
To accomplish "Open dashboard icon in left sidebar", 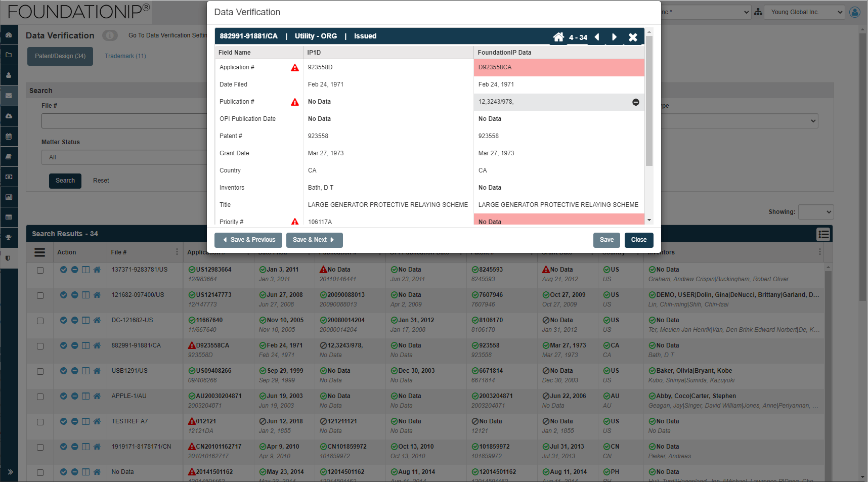I will [9, 35].
